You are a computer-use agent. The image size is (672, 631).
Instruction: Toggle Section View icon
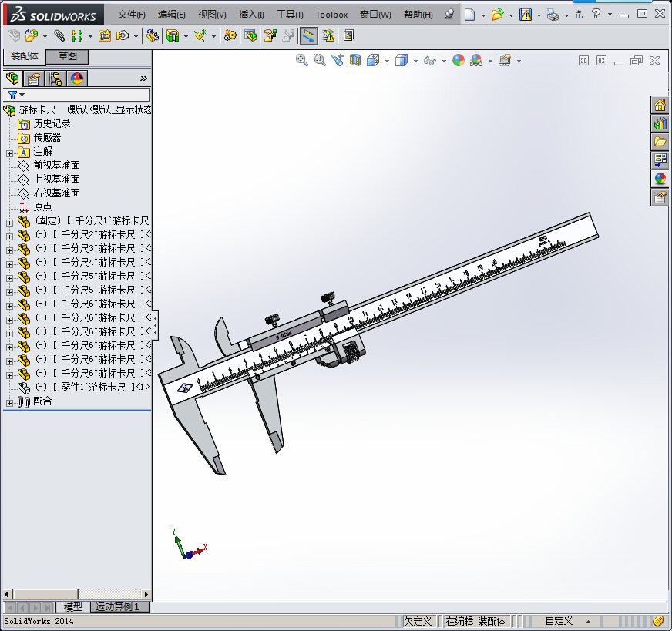tap(355, 60)
